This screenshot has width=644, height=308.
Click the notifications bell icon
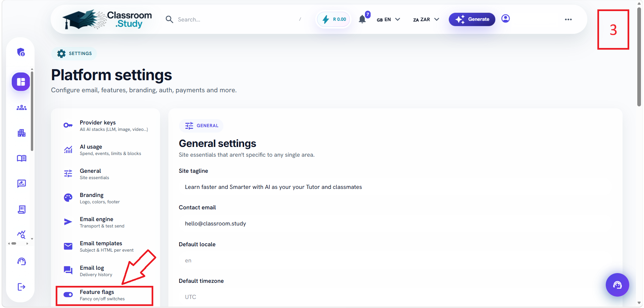362,19
